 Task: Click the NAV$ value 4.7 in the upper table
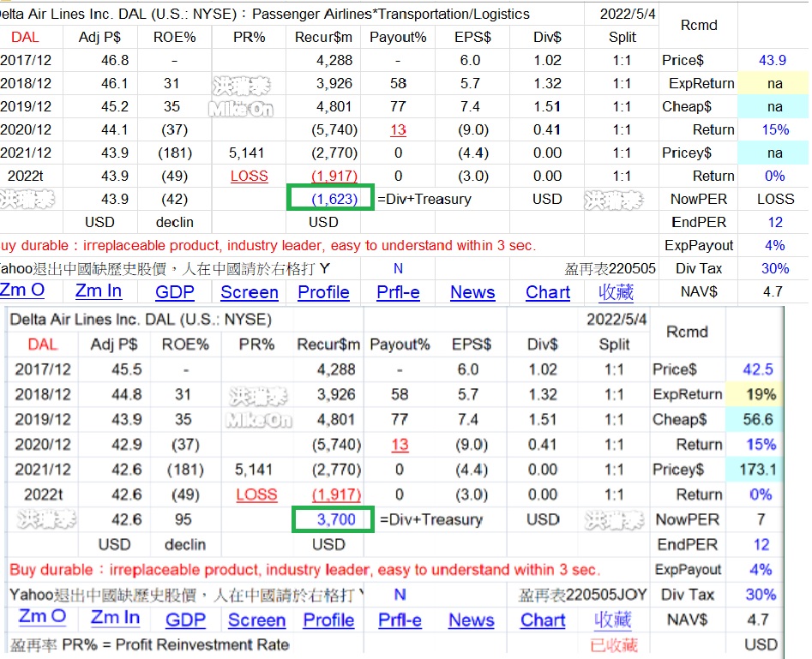pos(772,292)
